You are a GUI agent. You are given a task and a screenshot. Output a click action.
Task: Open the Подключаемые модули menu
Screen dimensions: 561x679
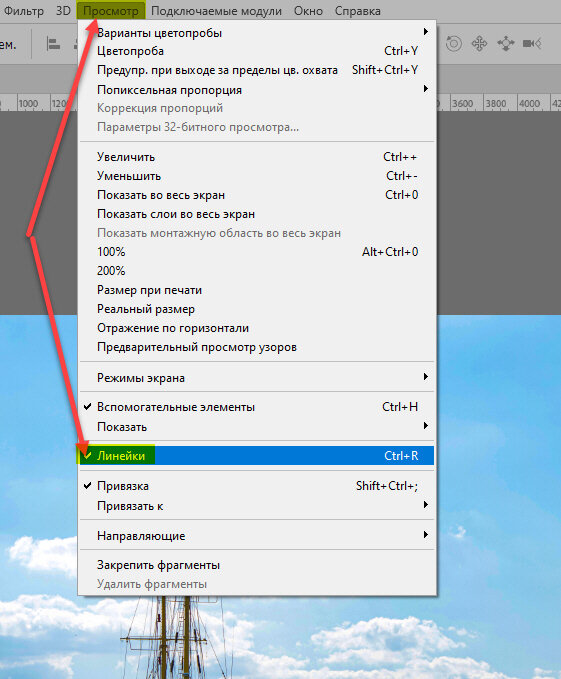[x=216, y=11]
